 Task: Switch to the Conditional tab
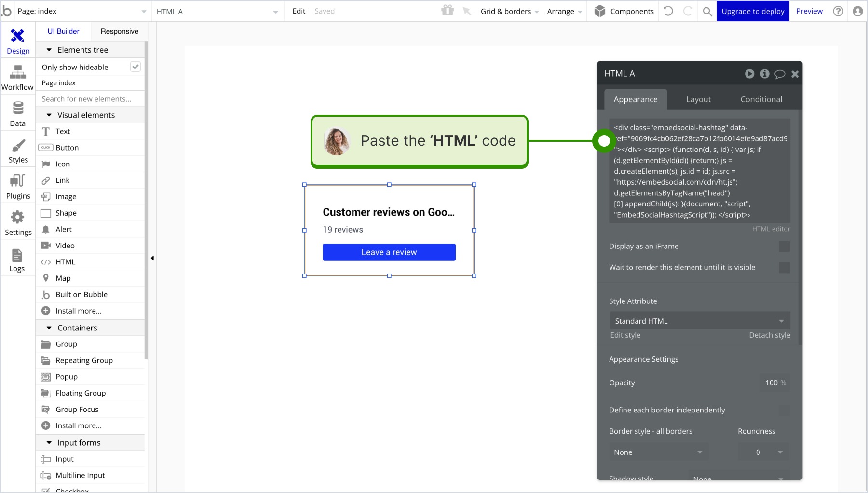click(x=761, y=99)
